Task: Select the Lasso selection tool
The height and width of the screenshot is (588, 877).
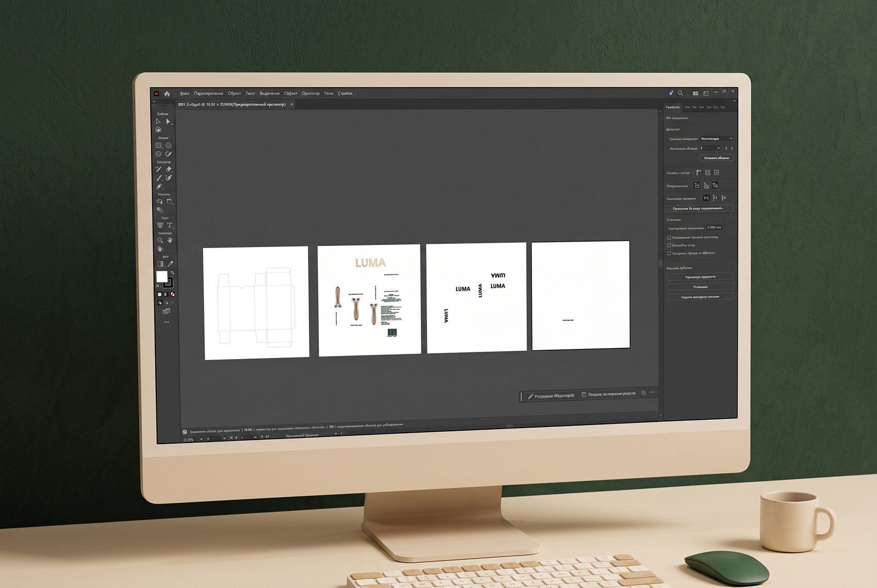Action: pyautogui.click(x=158, y=129)
